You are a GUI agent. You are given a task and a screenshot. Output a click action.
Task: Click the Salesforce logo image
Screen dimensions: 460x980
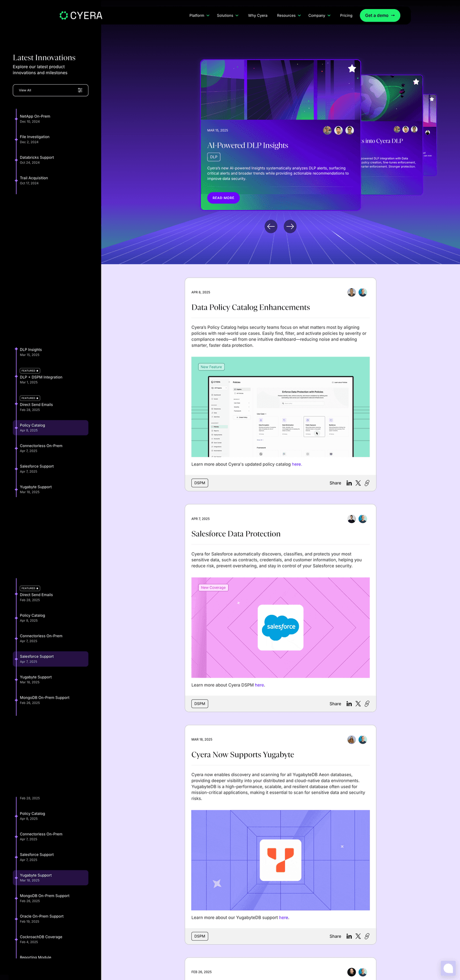pos(281,627)
